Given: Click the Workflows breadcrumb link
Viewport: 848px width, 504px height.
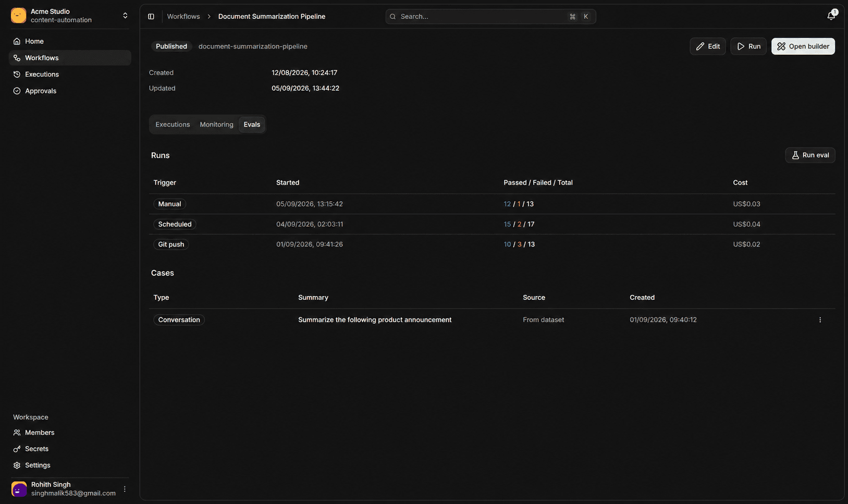Looking at the screenshot, I should click(x=183, y=17).
